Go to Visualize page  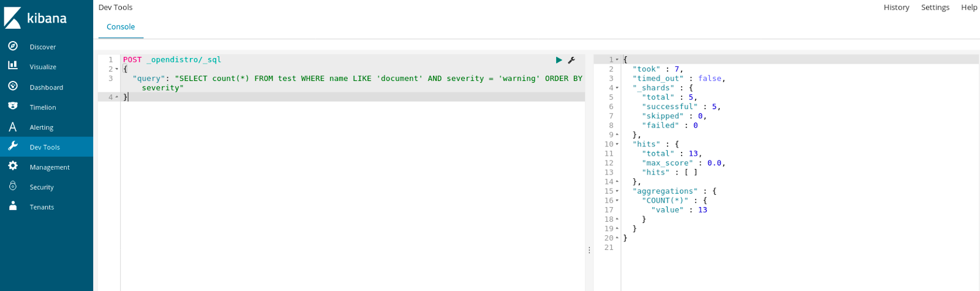click(43, 67)
